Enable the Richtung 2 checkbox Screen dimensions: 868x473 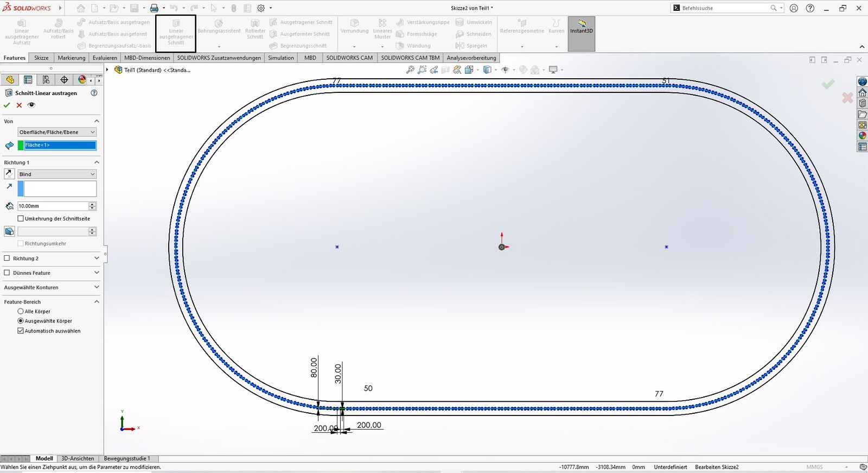(7, 258)
